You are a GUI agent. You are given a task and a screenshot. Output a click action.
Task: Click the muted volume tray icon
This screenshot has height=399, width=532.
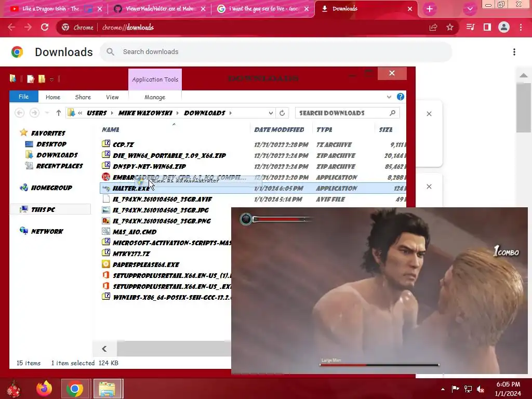(x=481, y=389)
